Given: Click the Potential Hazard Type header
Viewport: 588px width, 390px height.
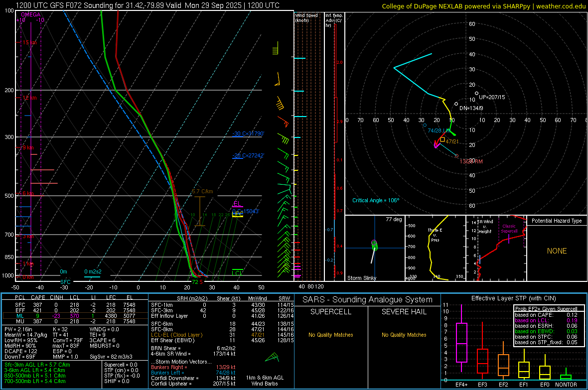Looking at the screenshot, I should [x=557, y=221].
